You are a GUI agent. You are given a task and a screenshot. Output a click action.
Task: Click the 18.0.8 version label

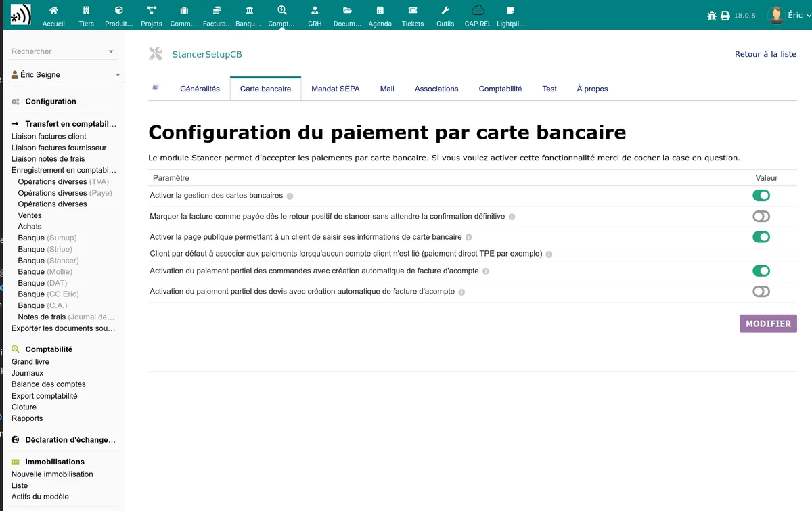[744, 16]
